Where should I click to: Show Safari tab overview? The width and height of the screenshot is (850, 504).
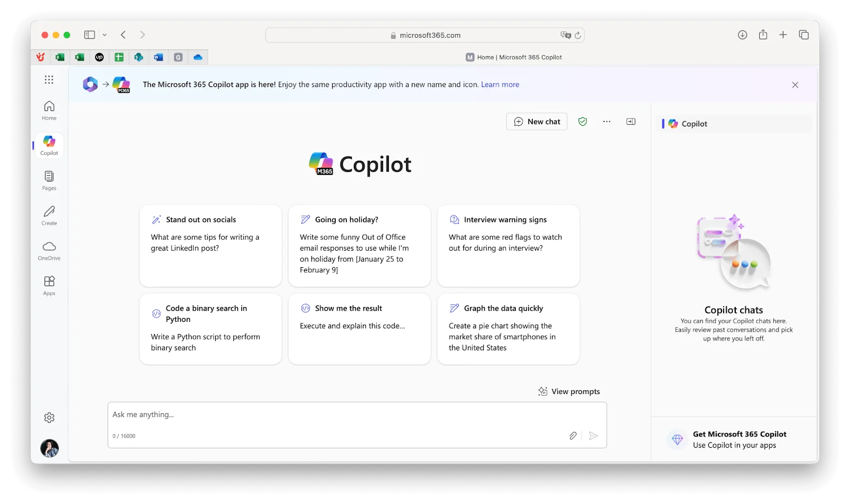[804, 35]
